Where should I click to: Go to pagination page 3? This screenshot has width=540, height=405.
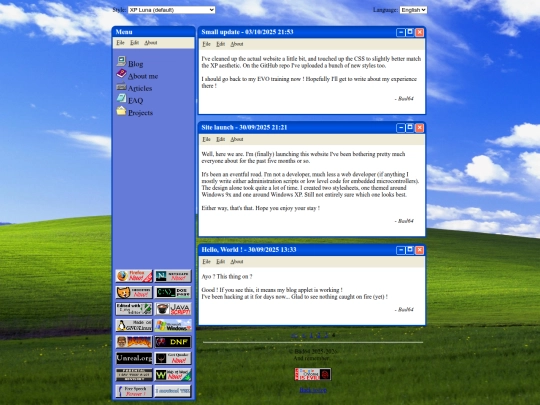pyautogui.click(x=326, y=335)
